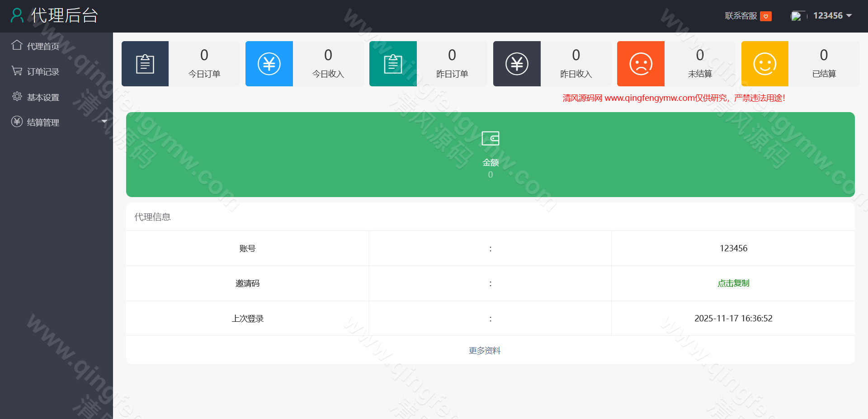Open 订单记录 via the cart icon

17,71
